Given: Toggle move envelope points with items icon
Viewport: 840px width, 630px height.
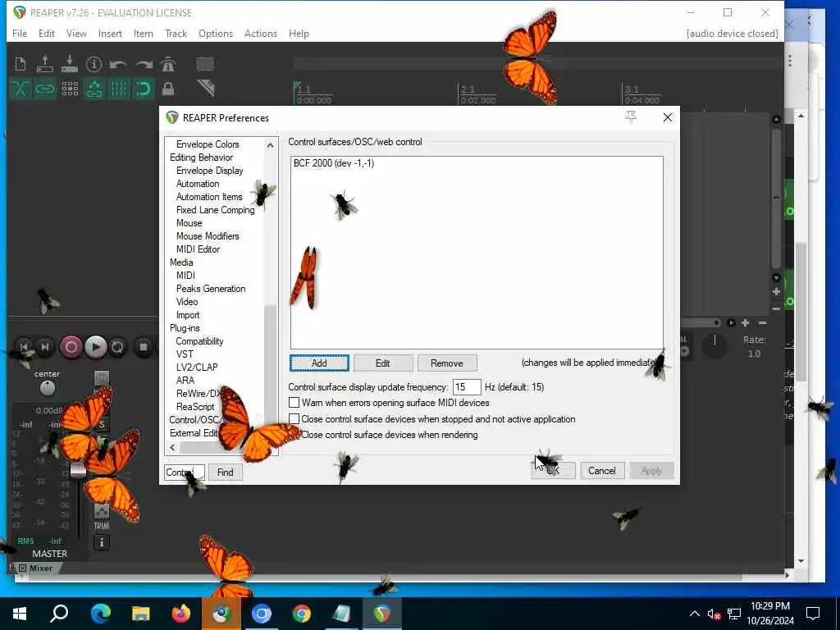Looking at the screenshot, I should tap(94, 89).
